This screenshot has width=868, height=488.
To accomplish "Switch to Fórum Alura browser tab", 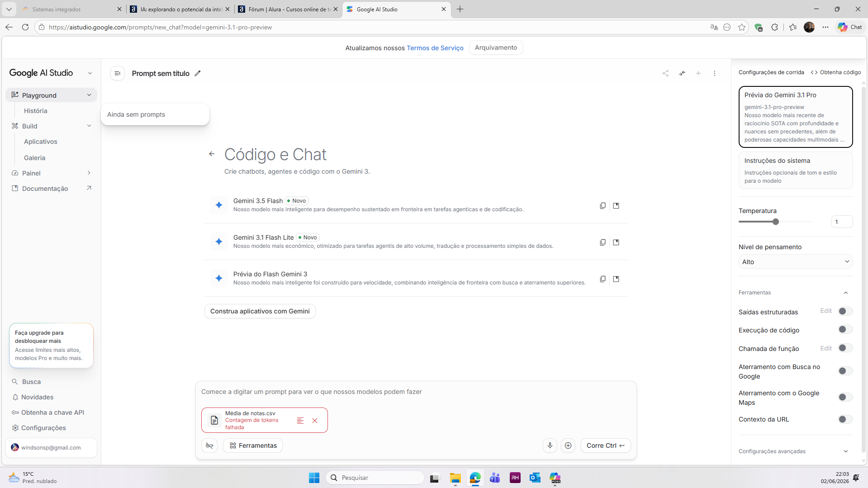I will [x=288, y=9].
